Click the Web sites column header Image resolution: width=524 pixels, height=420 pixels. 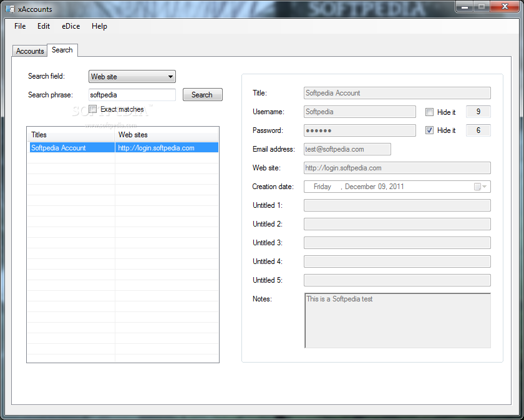[167, 135]
